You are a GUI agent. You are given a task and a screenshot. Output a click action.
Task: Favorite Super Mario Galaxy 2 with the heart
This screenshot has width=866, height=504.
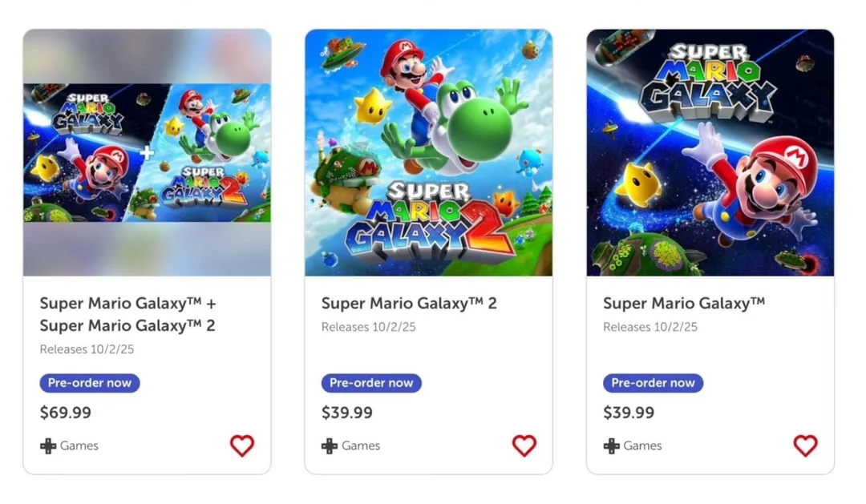(524, 446)
